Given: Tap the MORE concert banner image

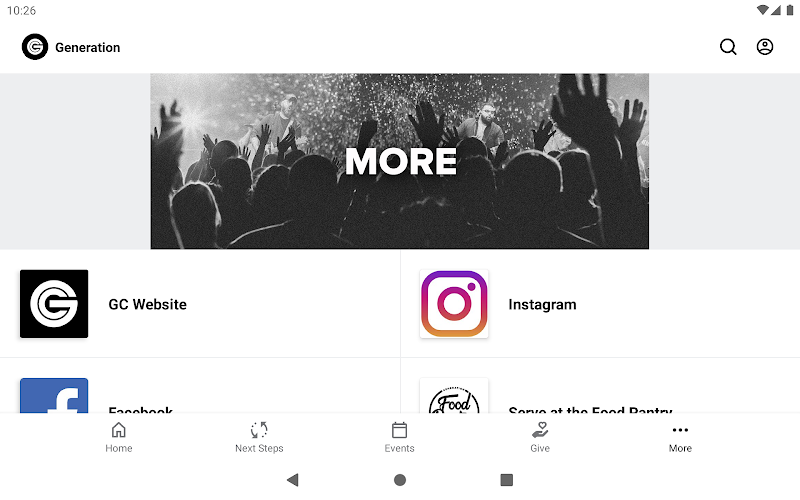Looking at the screenshot, I should [399, 161].
